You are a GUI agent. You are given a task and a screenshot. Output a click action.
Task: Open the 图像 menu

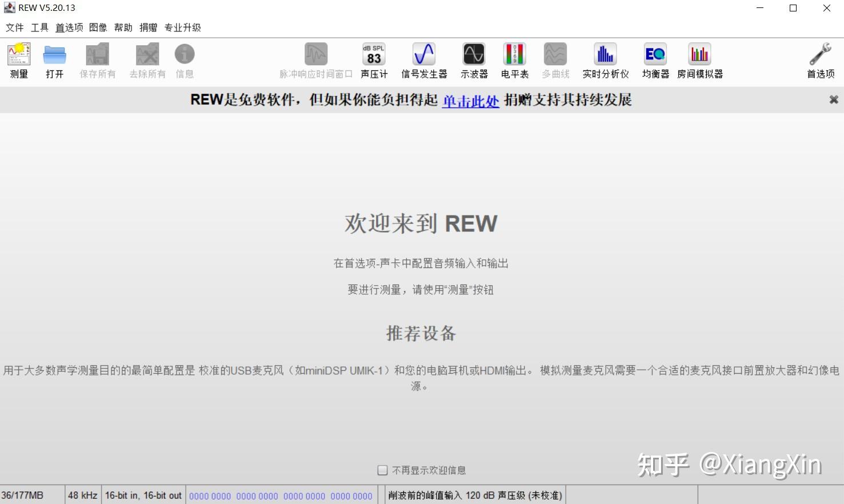[98, 27]
